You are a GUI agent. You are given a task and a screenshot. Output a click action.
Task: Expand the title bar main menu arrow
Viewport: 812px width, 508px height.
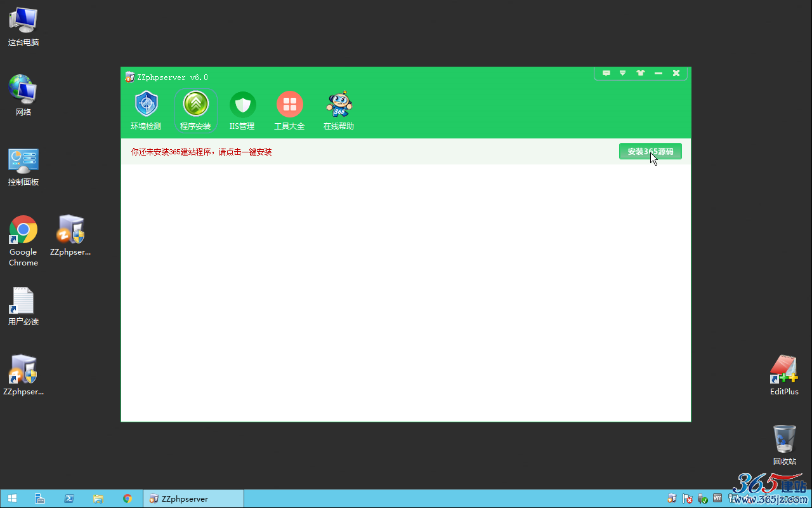pyautogui.click(x=623, y=73)
